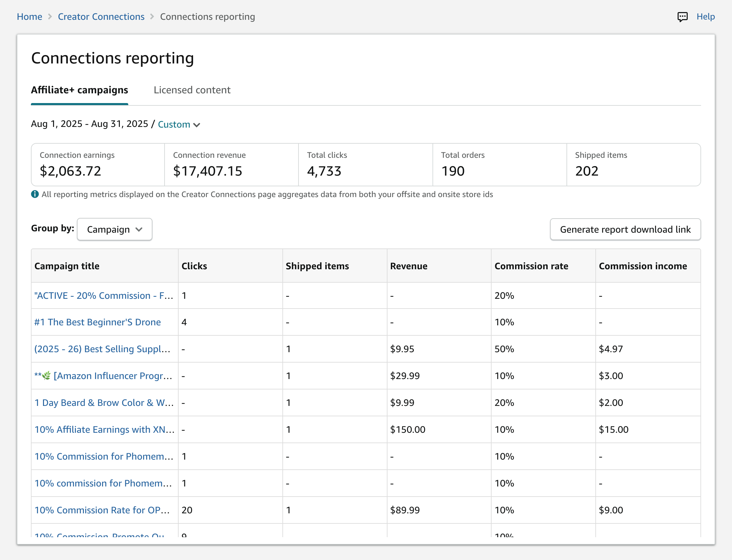Open (2025 - 26) Best Selling Suppl campaign
732x560 pixels.
click(102, 349)
